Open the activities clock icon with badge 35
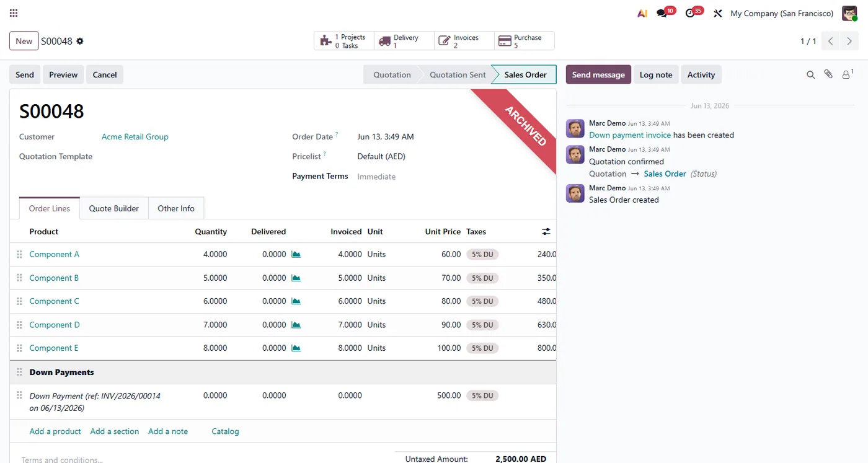Screen dimensions: 868x463 coord(690,13)
